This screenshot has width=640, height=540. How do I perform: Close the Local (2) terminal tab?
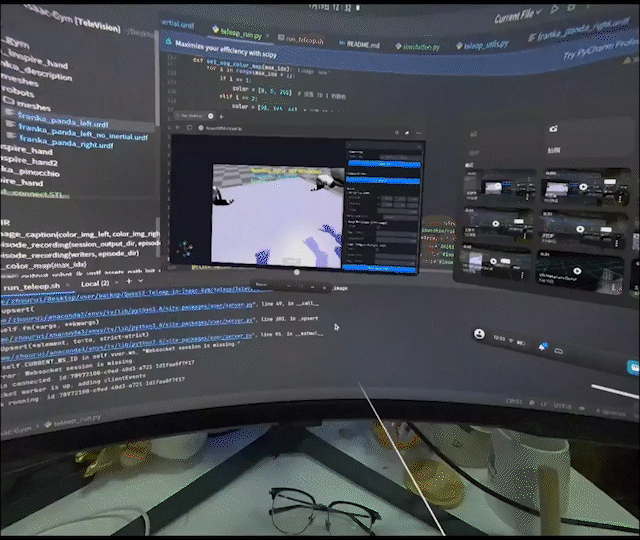pyautogui.click(x=117, y=282)
